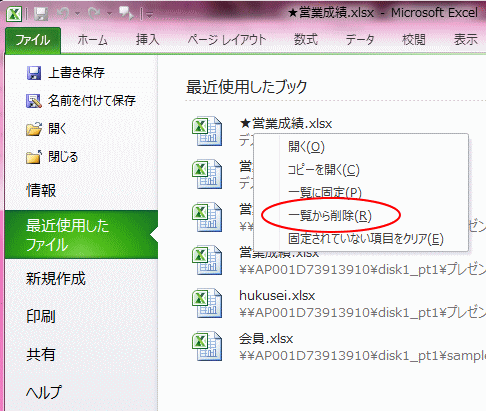Viewport: 486px width, 411px height.
Task: Choose 一覧に固定(P) in context menu
Action: [325, 193]
